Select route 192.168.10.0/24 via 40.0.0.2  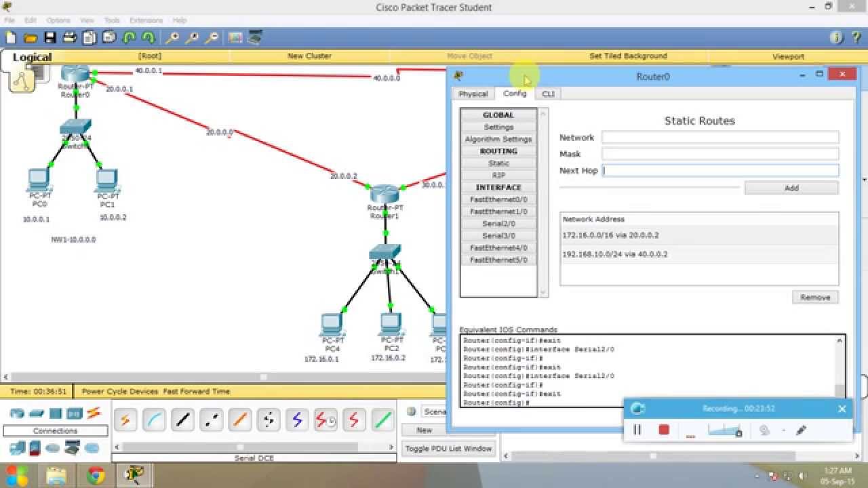coord(699,254)
